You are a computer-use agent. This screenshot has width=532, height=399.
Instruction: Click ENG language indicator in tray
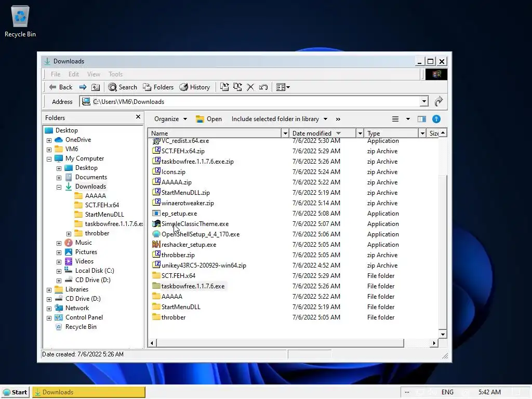click(x=447, y=392)
